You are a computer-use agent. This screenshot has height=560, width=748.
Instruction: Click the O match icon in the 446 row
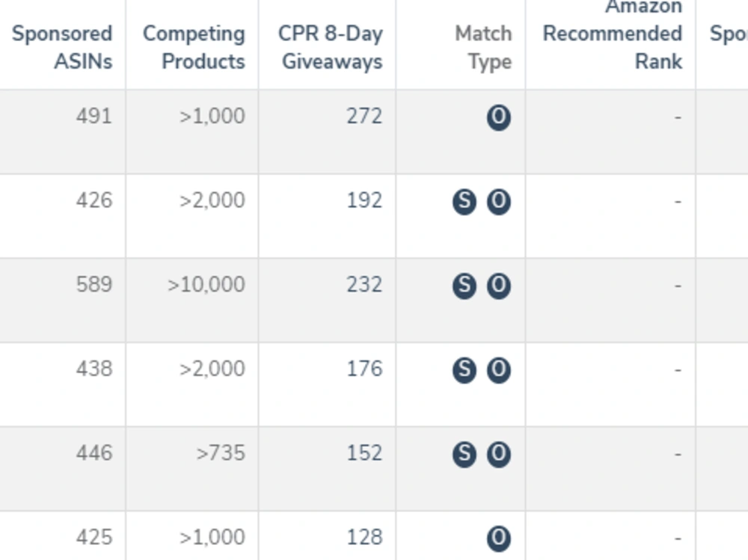[498, 455]
